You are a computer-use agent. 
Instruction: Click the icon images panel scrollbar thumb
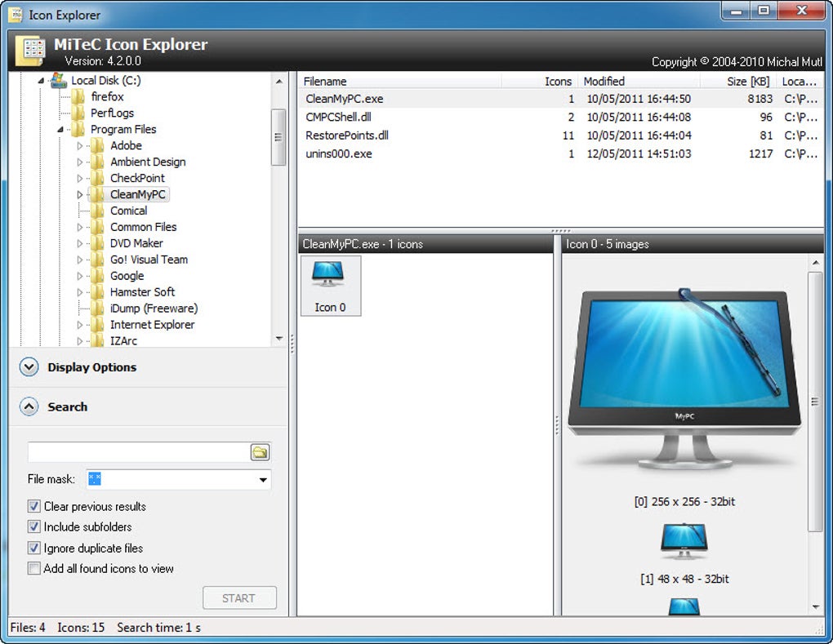815,402
